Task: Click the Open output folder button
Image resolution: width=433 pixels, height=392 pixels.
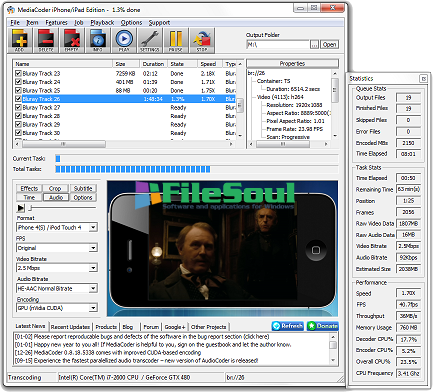Action: tap(329, 44)
